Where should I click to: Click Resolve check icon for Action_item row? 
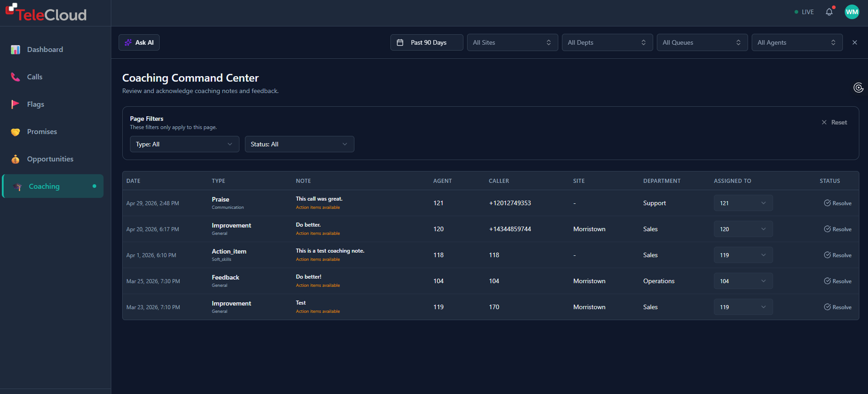(x=827, y=255)
